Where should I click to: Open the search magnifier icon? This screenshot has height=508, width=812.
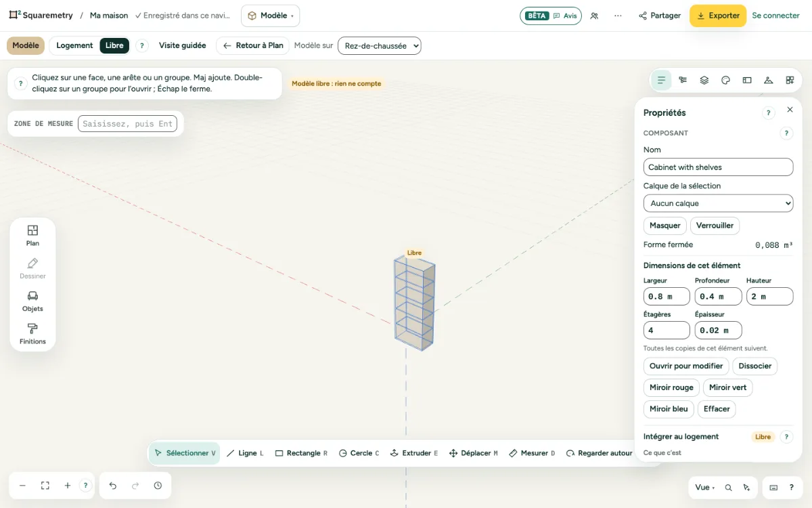pyautogui.click(x=728, y=488)
